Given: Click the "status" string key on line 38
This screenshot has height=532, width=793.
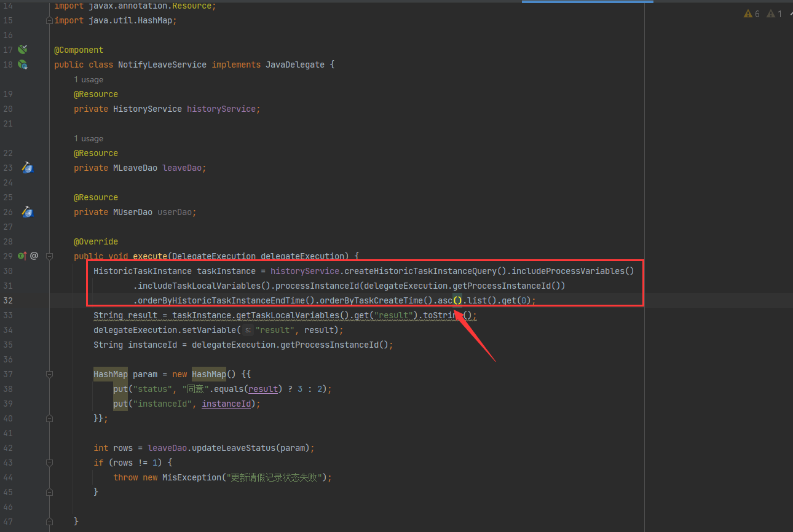Looking at the screenshot, I should 152,389.
